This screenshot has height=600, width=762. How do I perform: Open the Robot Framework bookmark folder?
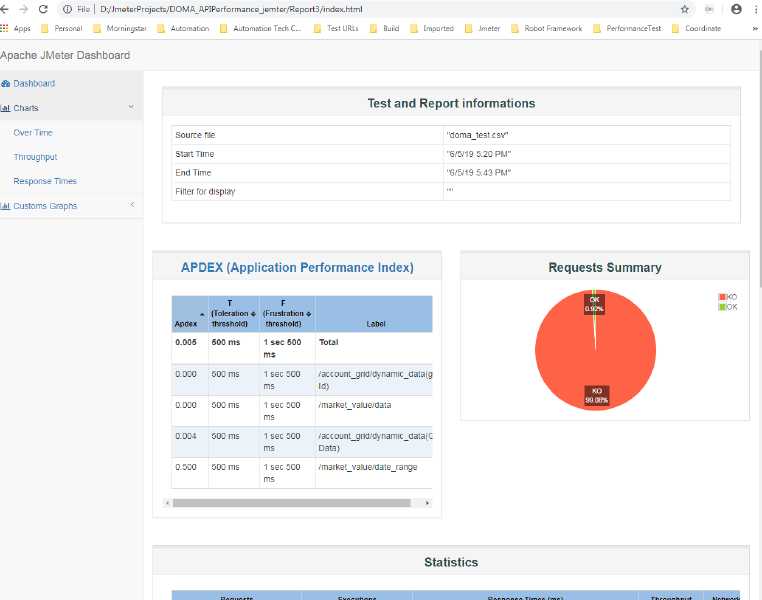point(547,28)
